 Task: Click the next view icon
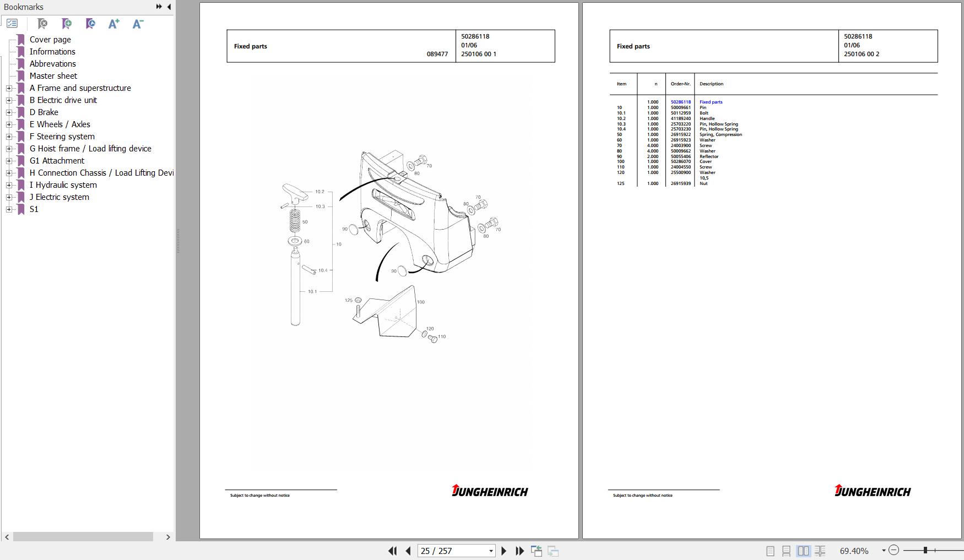pyautogui.click(x=553, y=551)
